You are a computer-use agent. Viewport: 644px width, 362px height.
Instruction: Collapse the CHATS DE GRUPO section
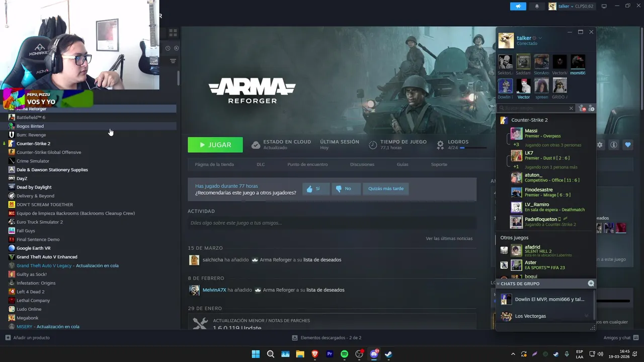[498, 284]
